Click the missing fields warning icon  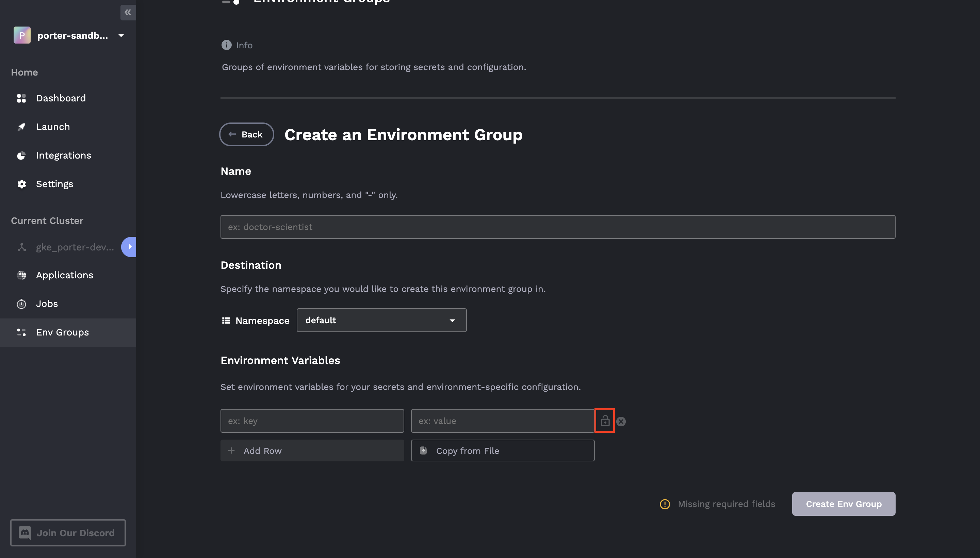665,504
